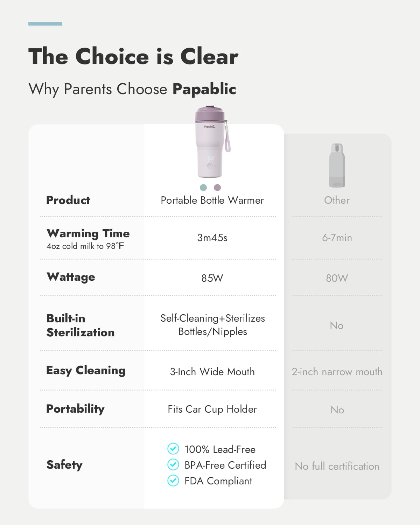Click the Portable Bottle Warmer product name
This screenshot has width=420, height=525.
coord(212,200)
